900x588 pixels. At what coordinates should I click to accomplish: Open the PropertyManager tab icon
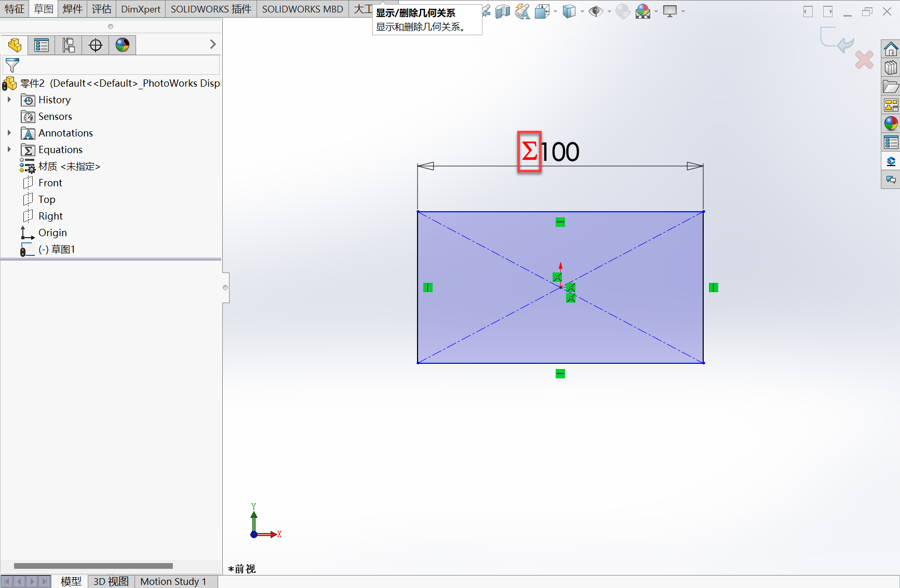point(41,45)
